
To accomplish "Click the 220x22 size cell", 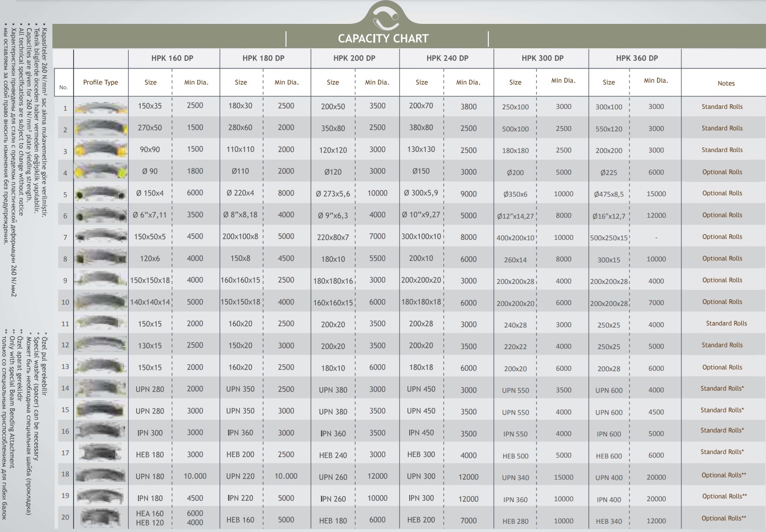I will coord(515,347).
